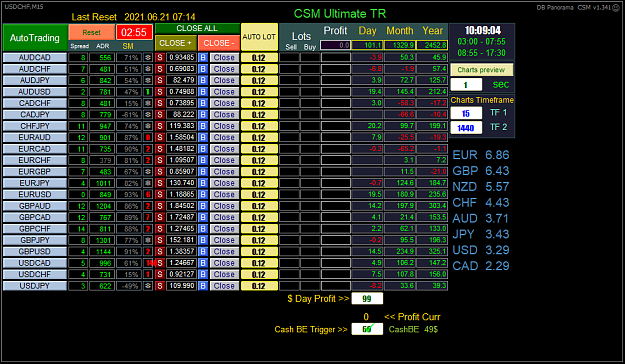Click the B buy icon for CADJPY

tap(203, 114)
